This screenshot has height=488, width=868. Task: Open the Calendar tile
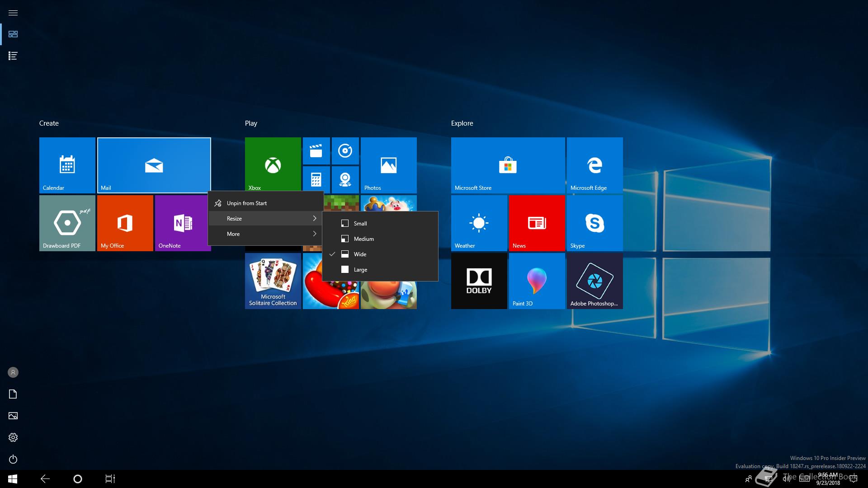(67, 165)
